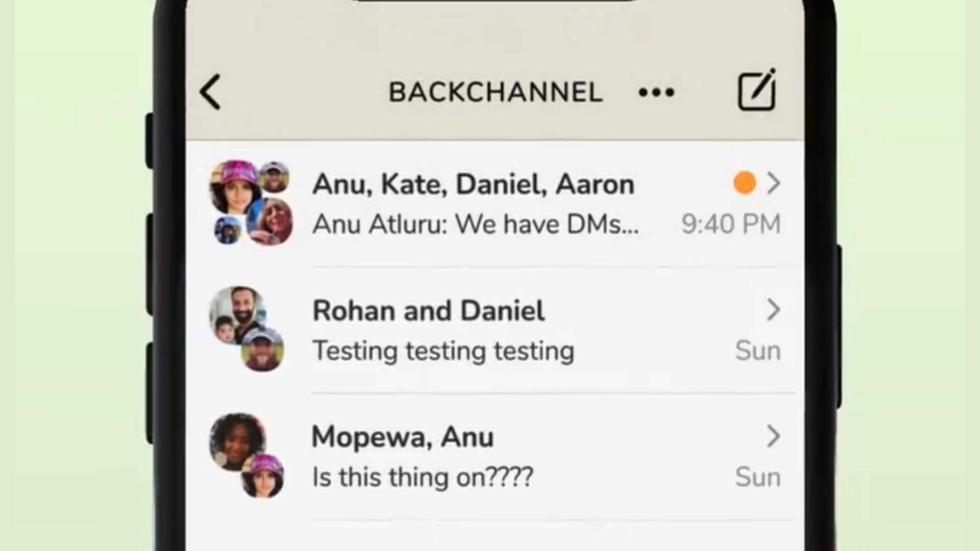Tap the Sun timestamp on Rohan chat
This screenshot has width=980, height=551.
click(x=758, y=351)
